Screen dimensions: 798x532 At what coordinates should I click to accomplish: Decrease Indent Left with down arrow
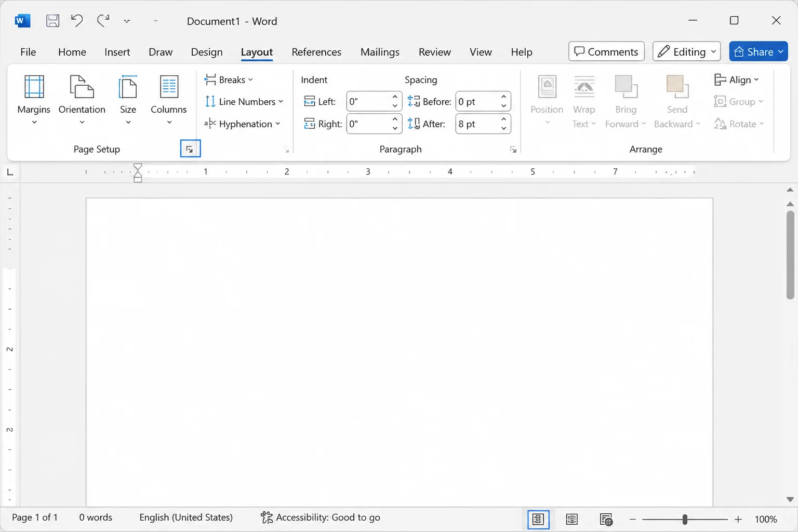395,106
